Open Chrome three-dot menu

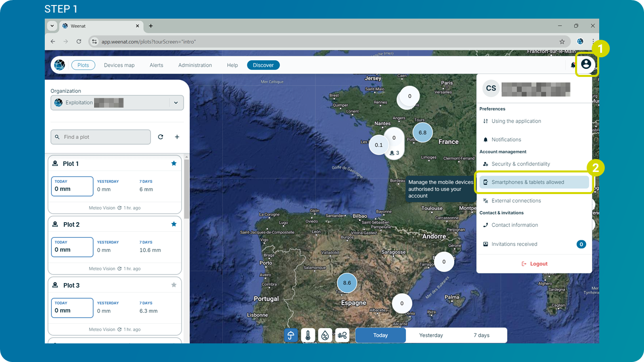[x=593, y=41]
